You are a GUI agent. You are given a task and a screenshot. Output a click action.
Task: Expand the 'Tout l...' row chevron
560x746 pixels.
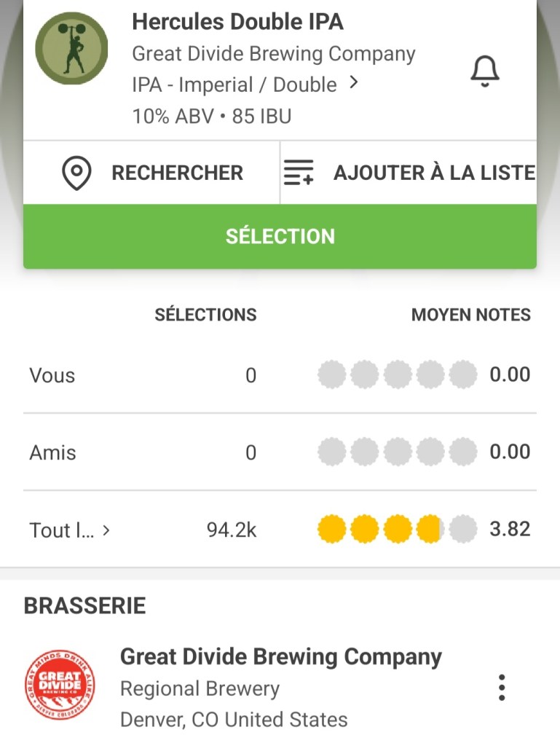point(106,530)
